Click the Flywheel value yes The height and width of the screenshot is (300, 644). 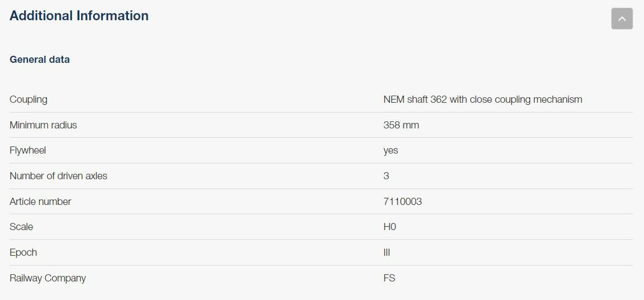coord(391,150)
